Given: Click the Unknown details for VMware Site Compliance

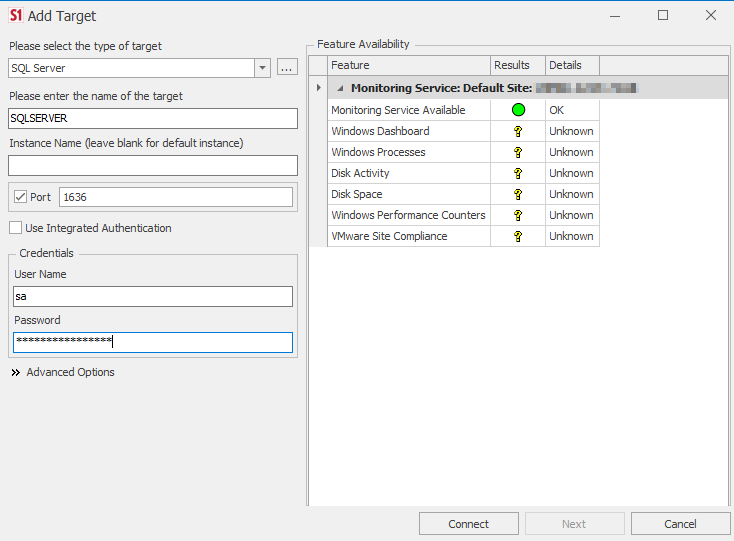Looking at the screenshot, I should 572,236.
